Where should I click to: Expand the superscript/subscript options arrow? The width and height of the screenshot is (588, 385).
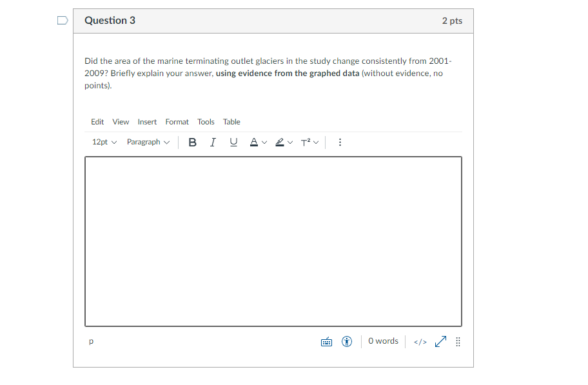[316, 143]
